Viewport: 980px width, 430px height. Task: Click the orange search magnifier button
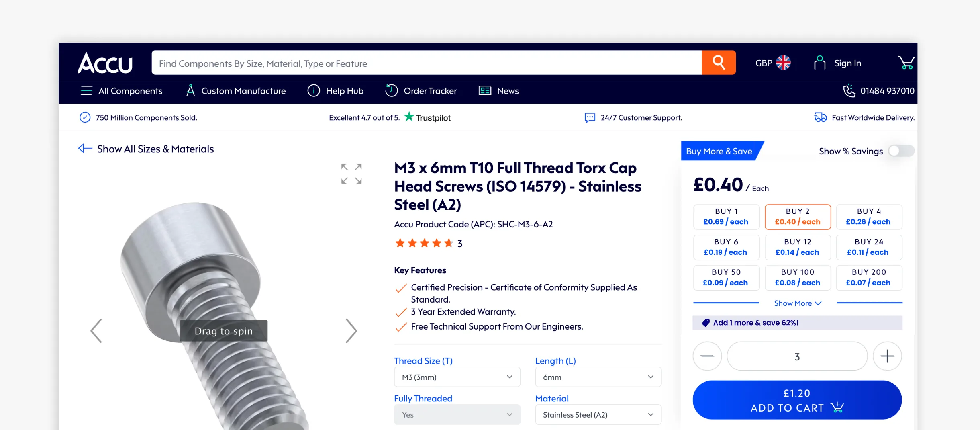719,63
